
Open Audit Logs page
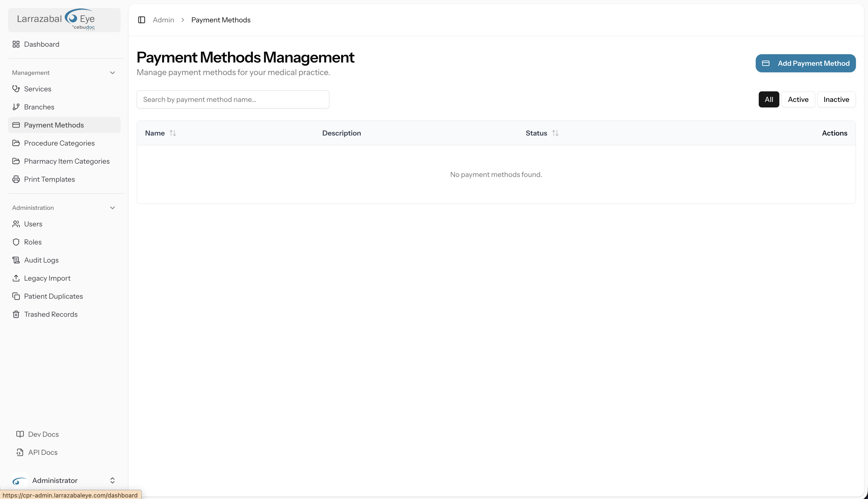65,260
